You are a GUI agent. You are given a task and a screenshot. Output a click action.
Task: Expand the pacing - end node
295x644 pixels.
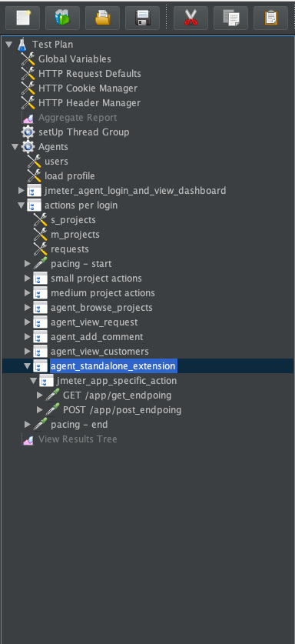[28, 424]
